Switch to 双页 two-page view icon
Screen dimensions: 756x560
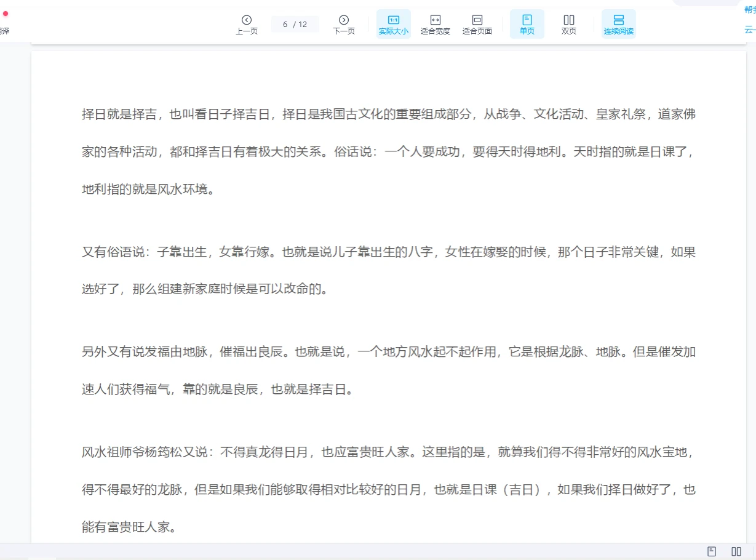click(x=568, y=20)
